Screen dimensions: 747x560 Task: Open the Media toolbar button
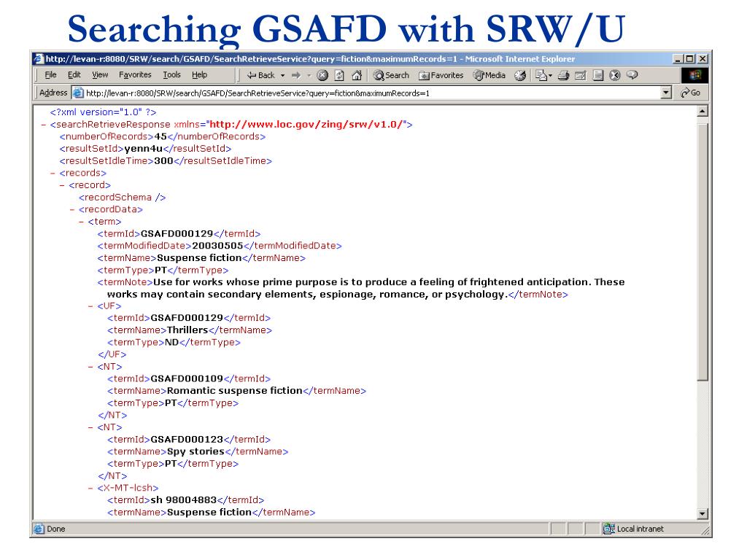coord(489,75)
